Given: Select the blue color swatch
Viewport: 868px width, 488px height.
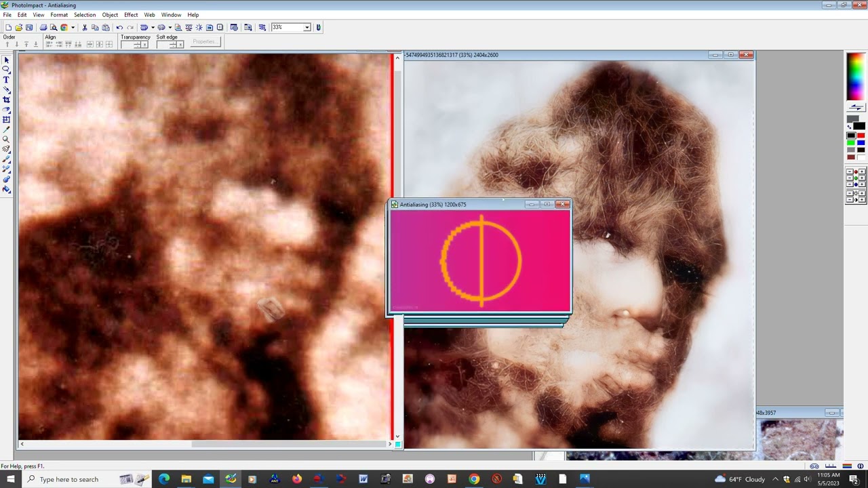Looking at the screenshot, I should [861, 142].
